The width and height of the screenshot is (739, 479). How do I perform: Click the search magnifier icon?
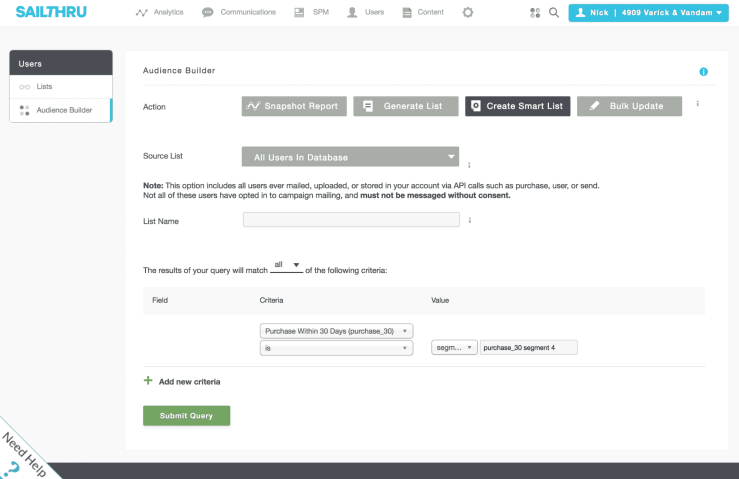click(554, 13)
